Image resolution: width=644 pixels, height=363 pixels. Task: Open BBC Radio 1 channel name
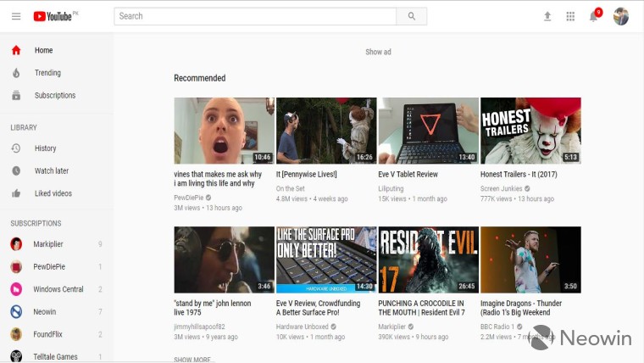pos(497,327)
